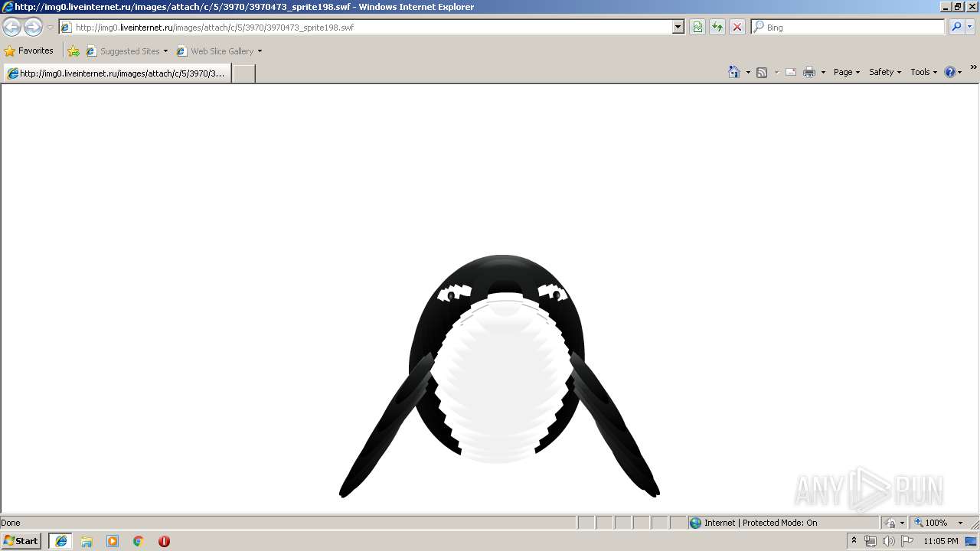Go back with the Back arrow button

point(12,28)
